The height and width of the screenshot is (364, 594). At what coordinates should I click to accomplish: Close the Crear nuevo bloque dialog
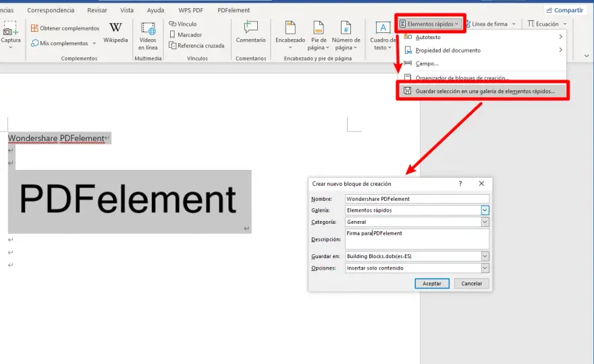click(481, 183)
